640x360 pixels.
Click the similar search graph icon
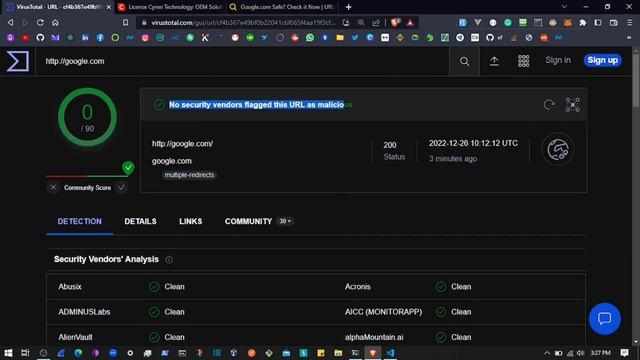[x=573, y=105]
